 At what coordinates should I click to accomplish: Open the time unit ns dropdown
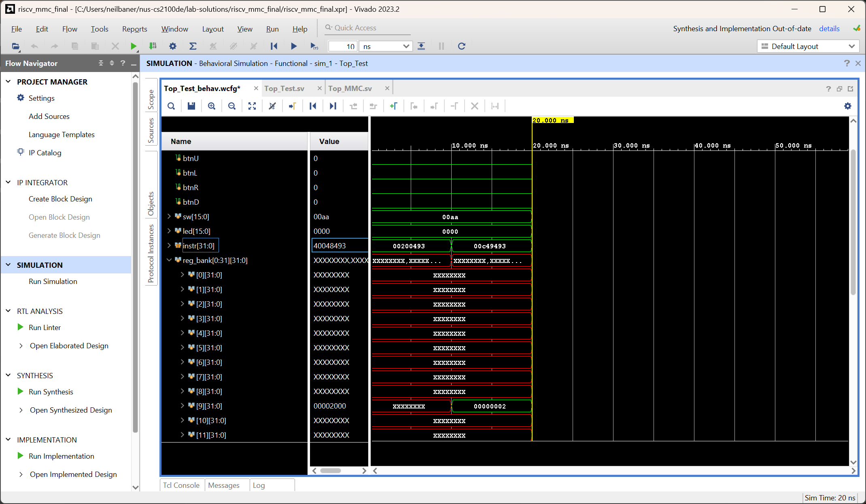tap(386, 47)
